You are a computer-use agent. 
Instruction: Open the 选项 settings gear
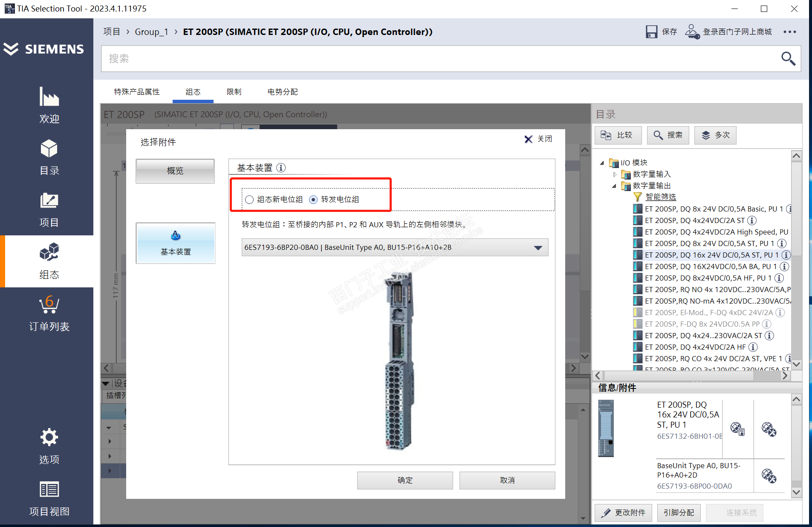coord(49,446)
